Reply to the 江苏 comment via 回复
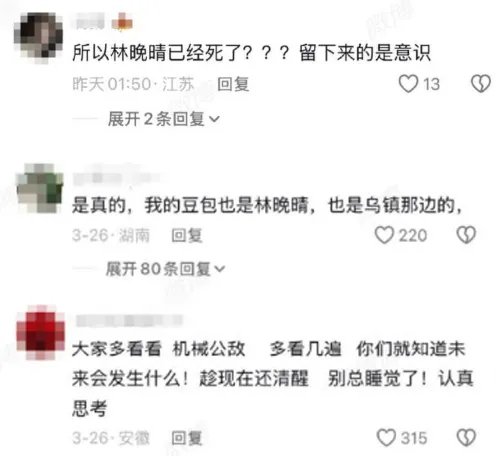 click(233, 84)
